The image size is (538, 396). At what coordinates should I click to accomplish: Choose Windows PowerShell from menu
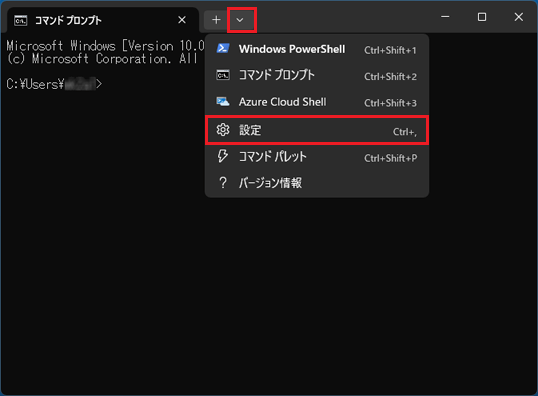click(317, 49)
